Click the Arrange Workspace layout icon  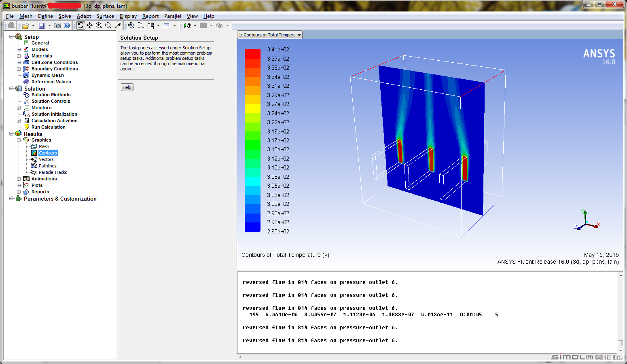[x=151, y=25]
